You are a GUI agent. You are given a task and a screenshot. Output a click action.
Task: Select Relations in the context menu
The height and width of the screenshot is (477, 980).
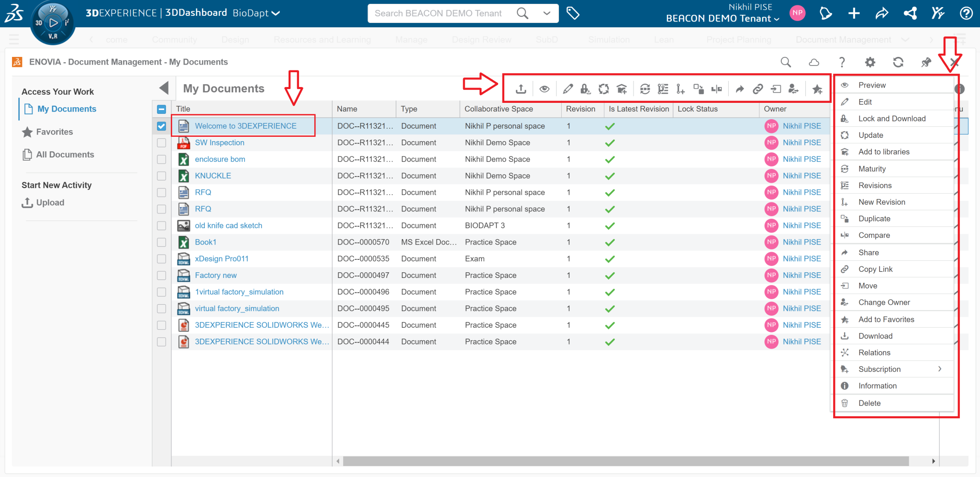tap(892, 353)
